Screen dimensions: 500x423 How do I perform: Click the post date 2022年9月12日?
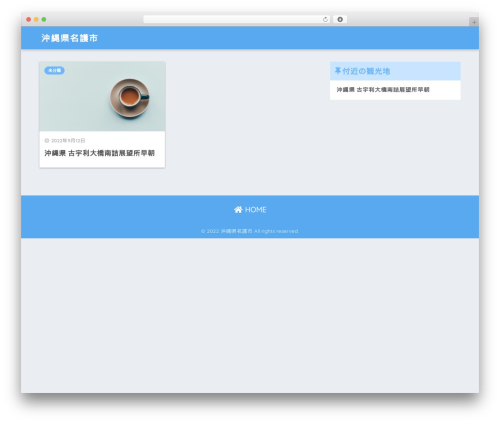[x=68, y=141]
